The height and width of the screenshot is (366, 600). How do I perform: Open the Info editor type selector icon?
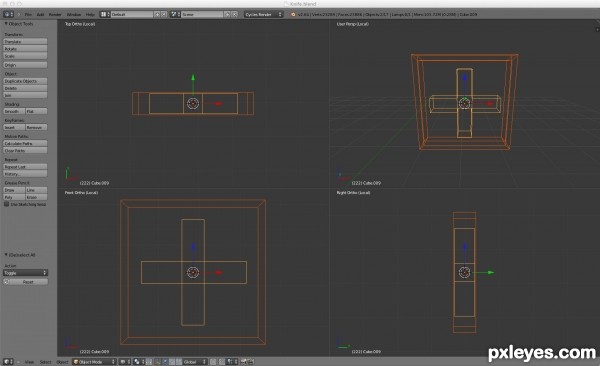(x=8, y=14)
